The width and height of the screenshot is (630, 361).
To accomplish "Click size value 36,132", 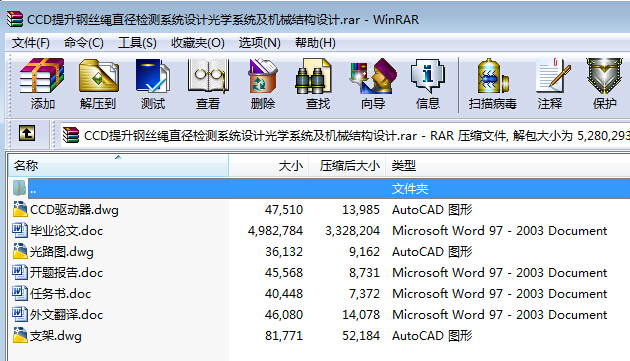I will [284, 251].
